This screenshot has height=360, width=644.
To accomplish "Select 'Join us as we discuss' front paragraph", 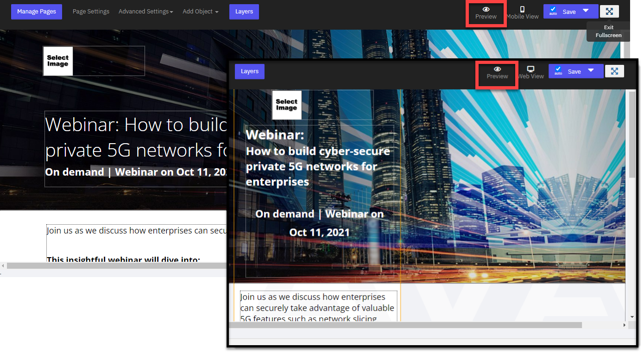I will (x=317, y=307).
